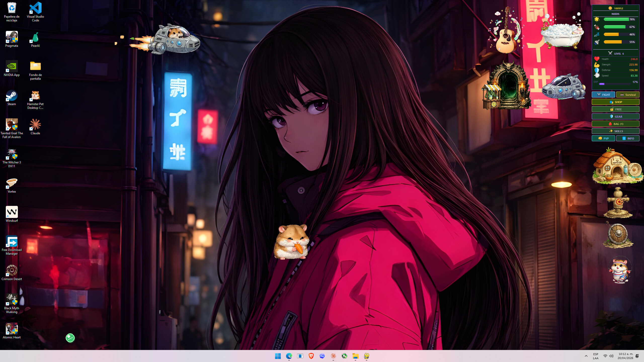
Task: Open network and volume quick settings
Action: tap(608, 356)
